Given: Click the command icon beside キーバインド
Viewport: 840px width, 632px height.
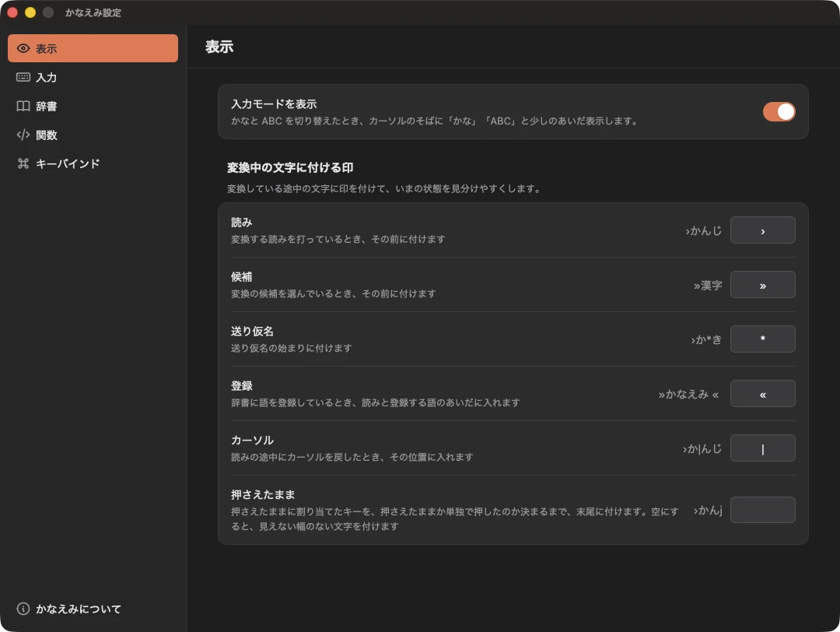Looking at the screenshot, I should click(x=23, y=163).
